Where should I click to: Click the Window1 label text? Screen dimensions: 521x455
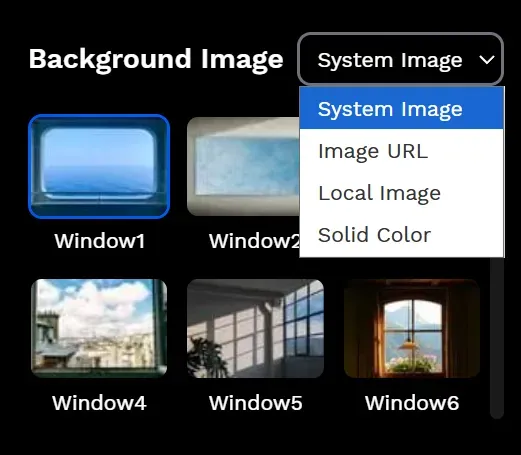(x=99, y=241)
